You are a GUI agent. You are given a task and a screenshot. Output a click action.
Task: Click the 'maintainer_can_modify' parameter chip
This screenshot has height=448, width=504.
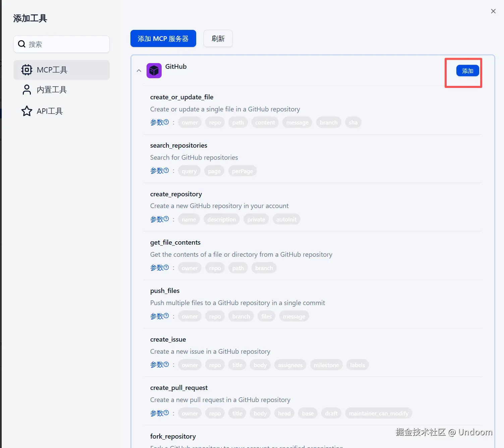coord(379,413)
